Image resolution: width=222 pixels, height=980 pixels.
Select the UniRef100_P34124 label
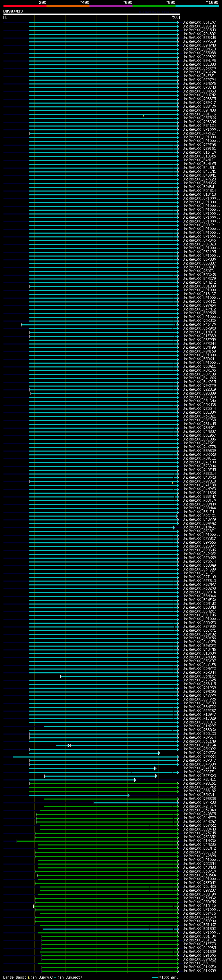[199, 125]
